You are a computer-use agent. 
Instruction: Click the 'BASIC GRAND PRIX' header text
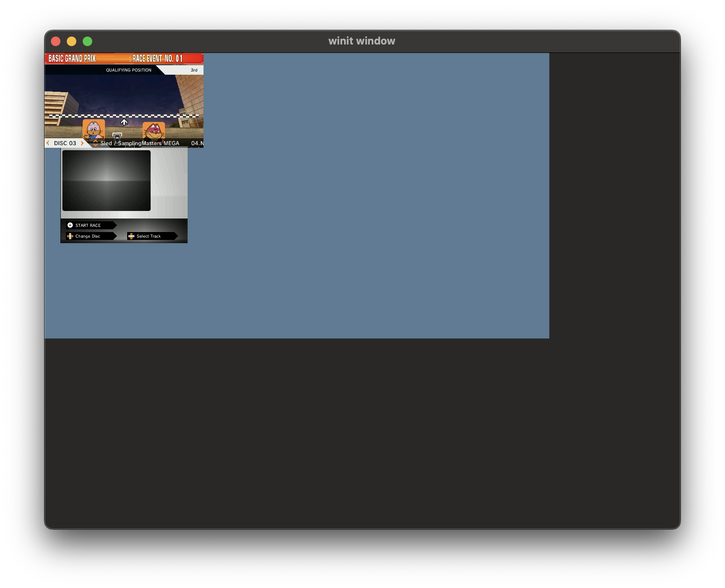[72, 58]
